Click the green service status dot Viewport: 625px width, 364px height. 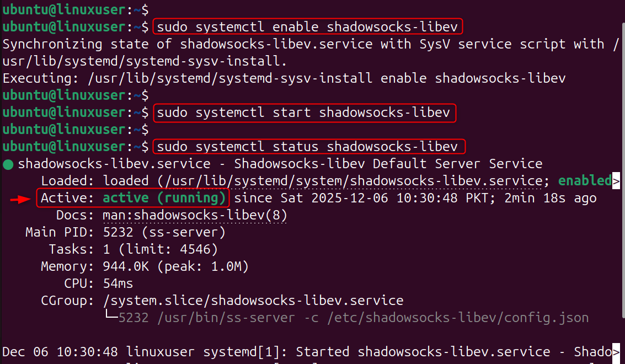click(8, 164)
